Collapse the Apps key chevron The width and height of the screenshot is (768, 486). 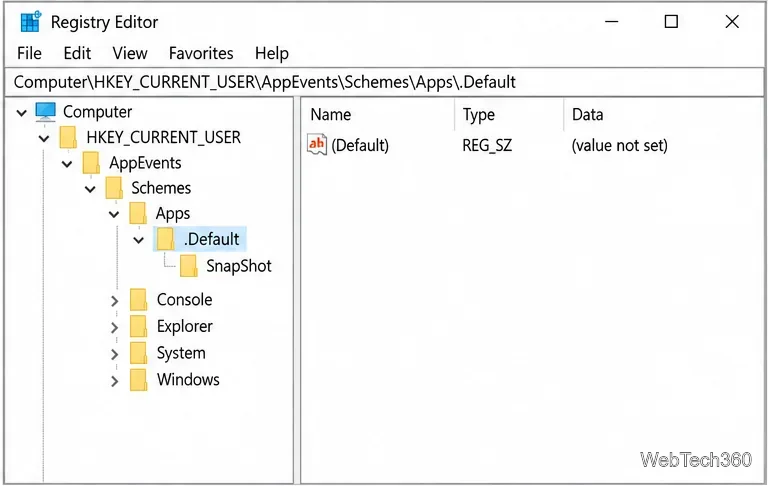coord(114,215)
